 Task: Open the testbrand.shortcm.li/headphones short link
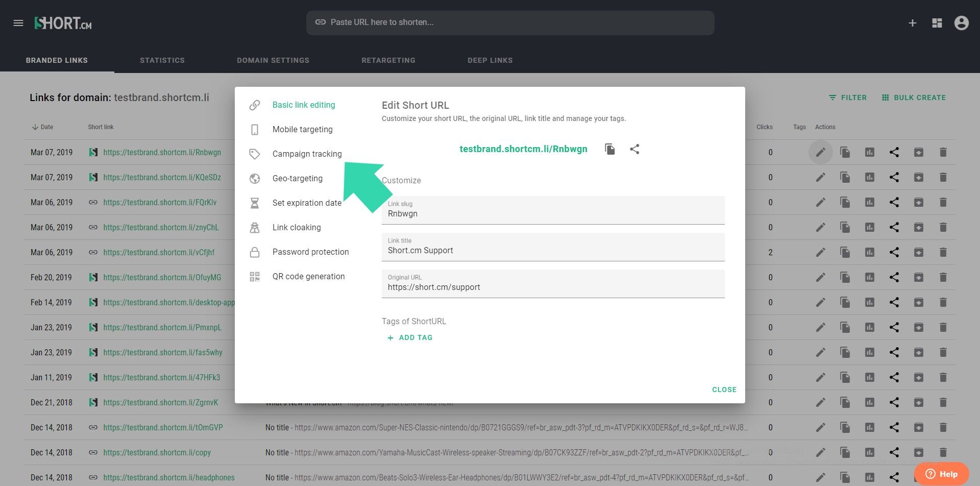point(169,478)
